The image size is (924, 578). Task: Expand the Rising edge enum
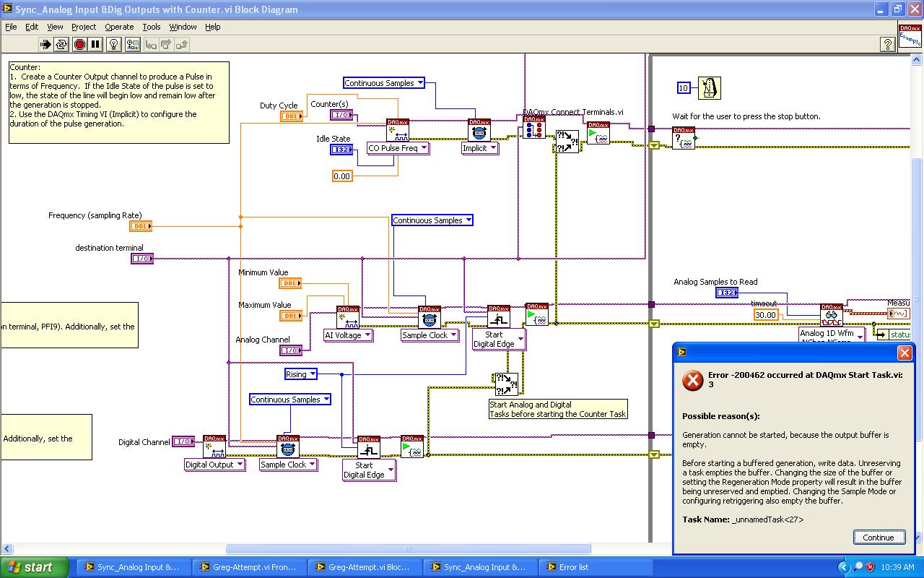[301, 374]
